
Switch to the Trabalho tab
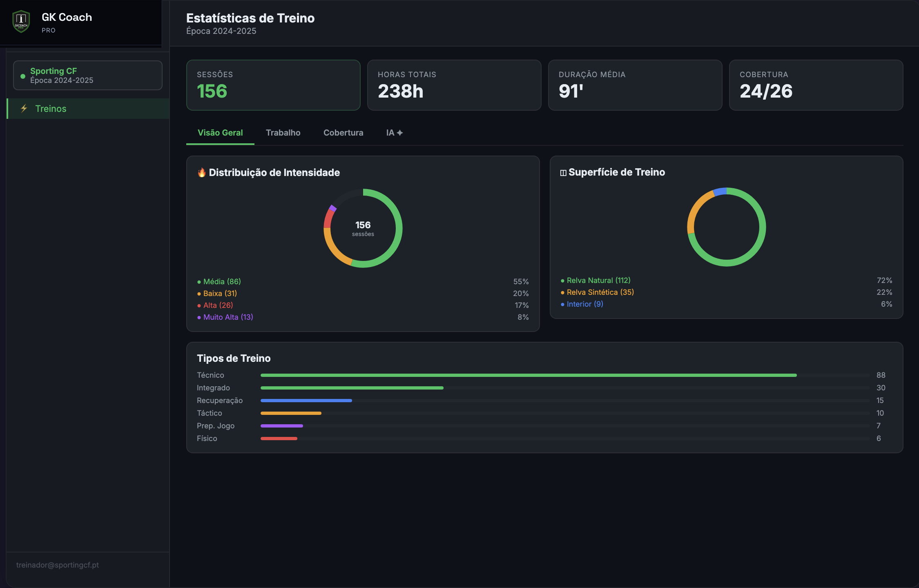(x=283, y=133)
